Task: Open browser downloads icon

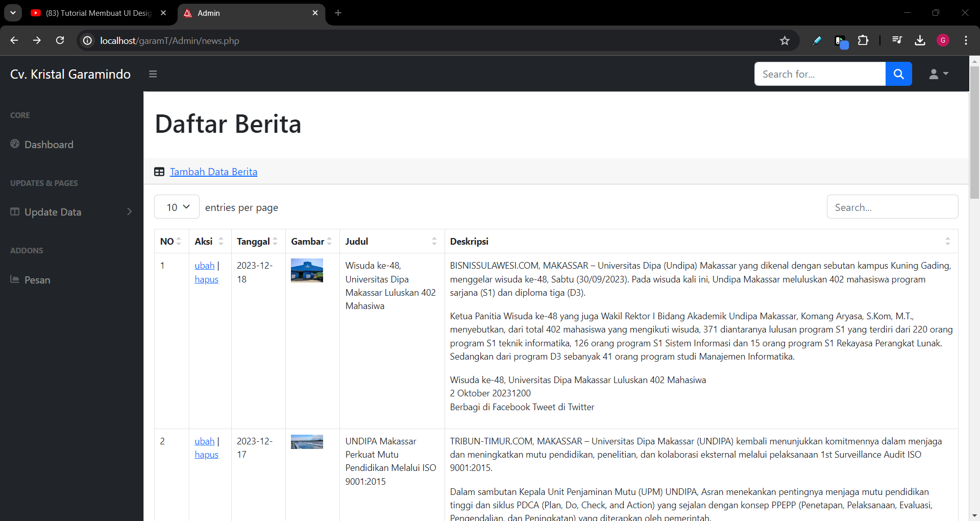Action: [920, 40]
